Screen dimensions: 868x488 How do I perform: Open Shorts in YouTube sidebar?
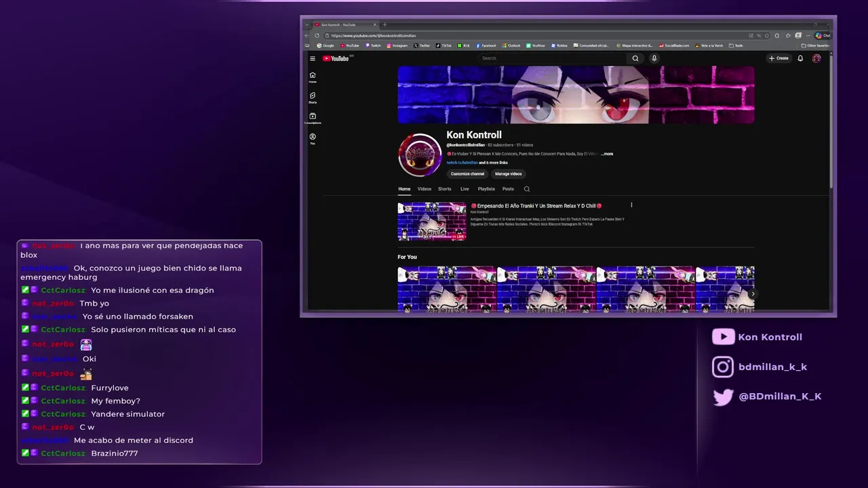(313, 98)
